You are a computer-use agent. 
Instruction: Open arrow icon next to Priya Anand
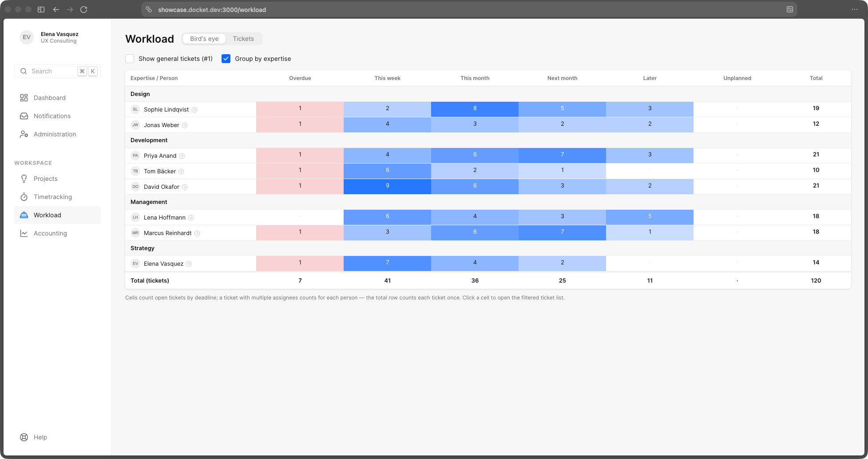tap(182, 156)
